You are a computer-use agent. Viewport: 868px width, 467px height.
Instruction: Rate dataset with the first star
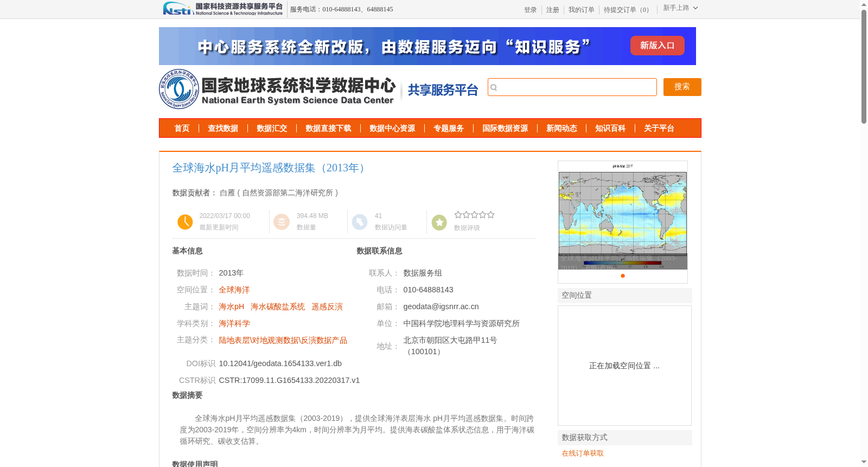pyautogui.click(x=458, y=215)
